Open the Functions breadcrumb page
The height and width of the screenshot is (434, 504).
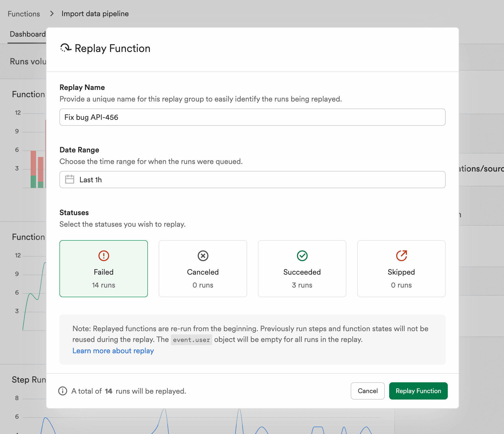click(24, 13)
